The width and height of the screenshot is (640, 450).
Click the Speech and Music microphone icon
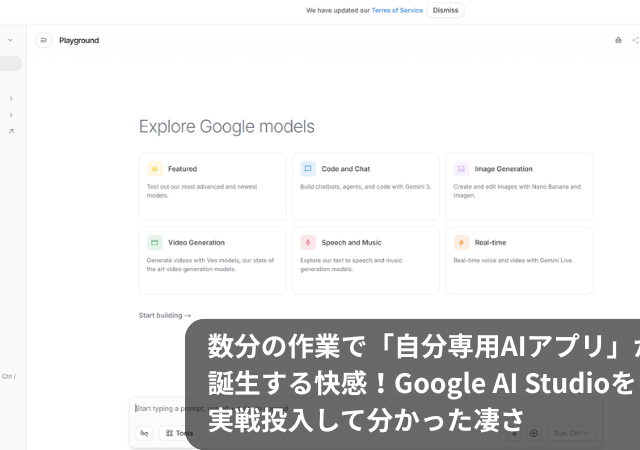pyautogui.click(x=308, y=242)
